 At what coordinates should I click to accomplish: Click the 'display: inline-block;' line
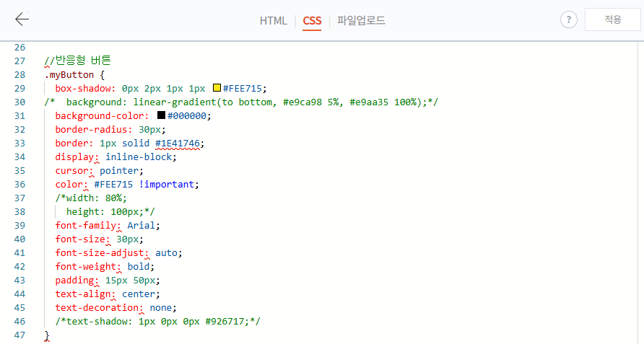116,156
